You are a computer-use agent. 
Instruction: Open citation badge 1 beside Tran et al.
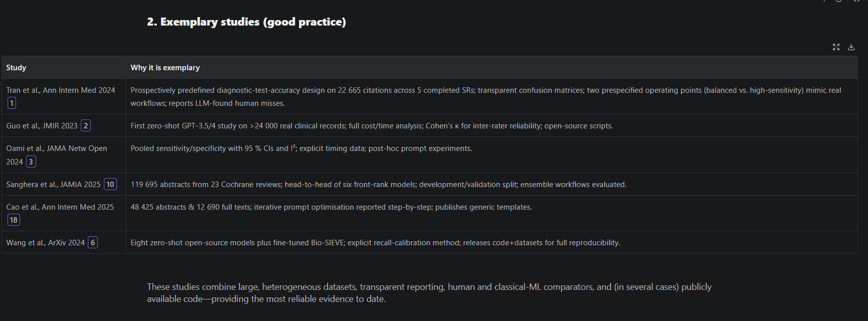tap(12, 103)
